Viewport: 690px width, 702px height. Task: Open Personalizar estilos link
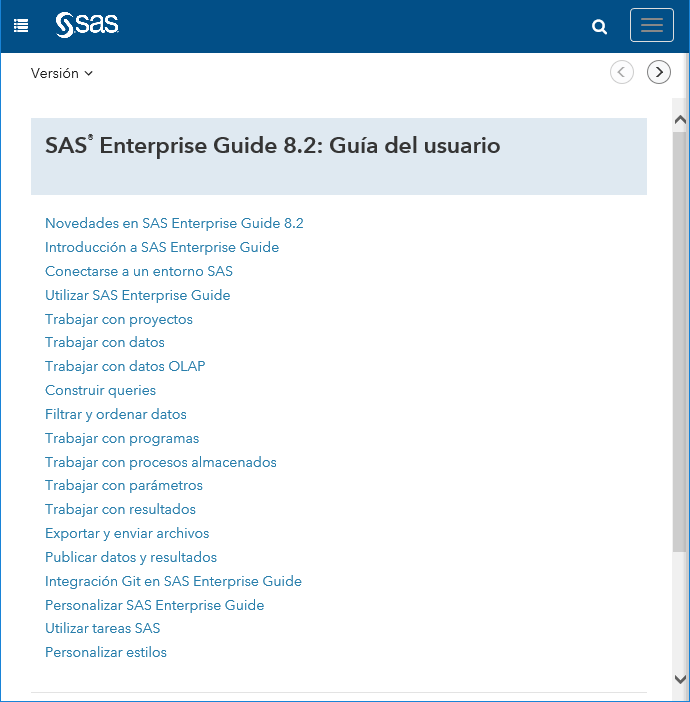click(106, 652)
